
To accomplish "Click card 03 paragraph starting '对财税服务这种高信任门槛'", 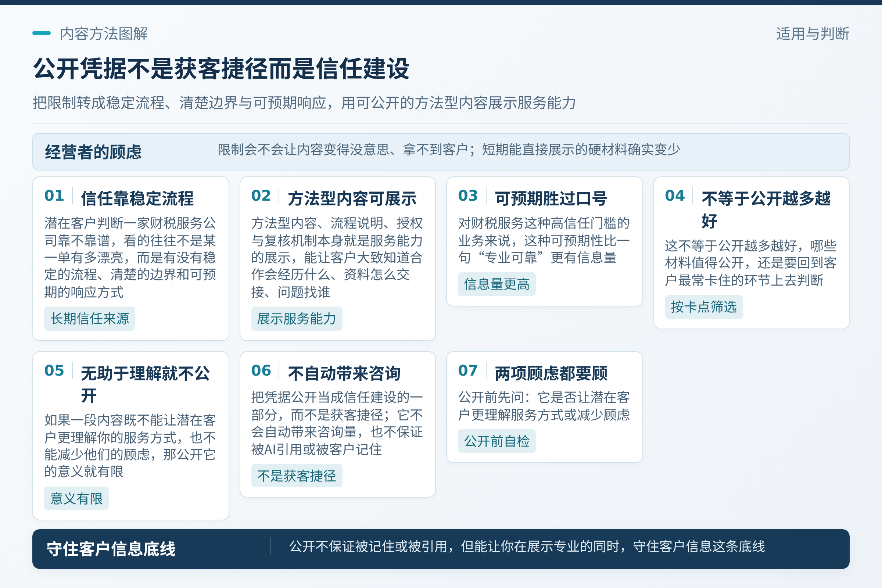I will 544,240.
